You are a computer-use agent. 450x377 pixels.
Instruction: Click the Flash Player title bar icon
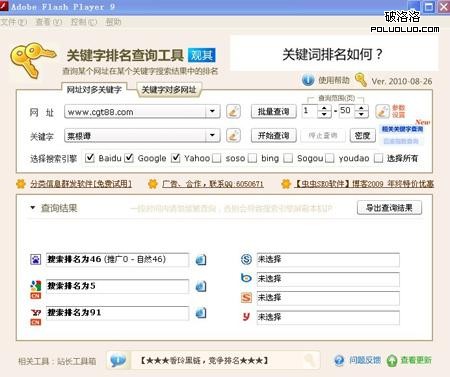[4, 6]
